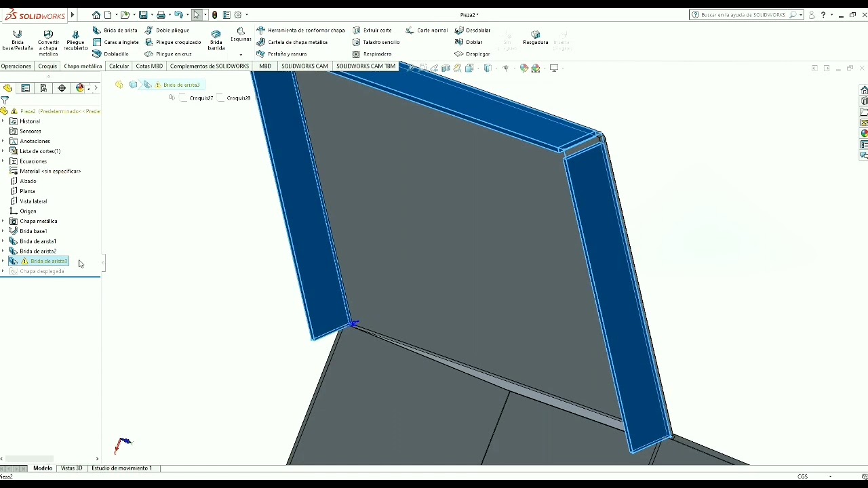The height and width of the screenshot is (488, 868).
Task: Select Croquis28 in the breadcrumb
Action: coord(234,98)
